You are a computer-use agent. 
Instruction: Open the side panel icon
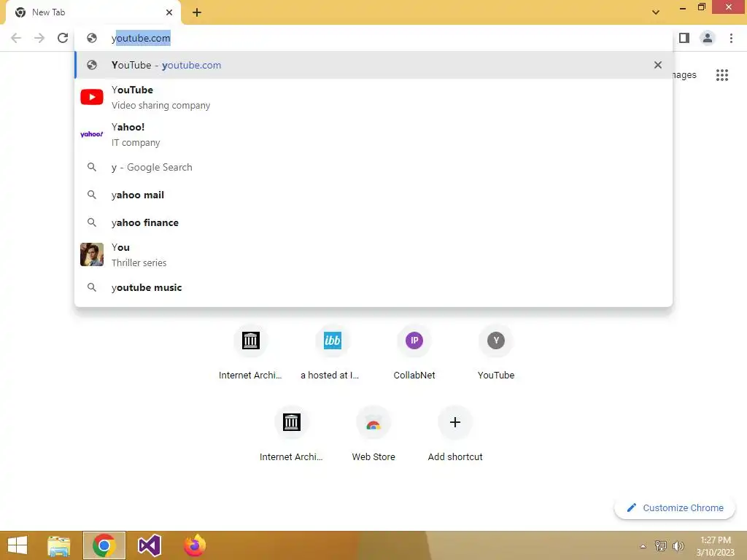pyautogui.click(x=684, y=38)
